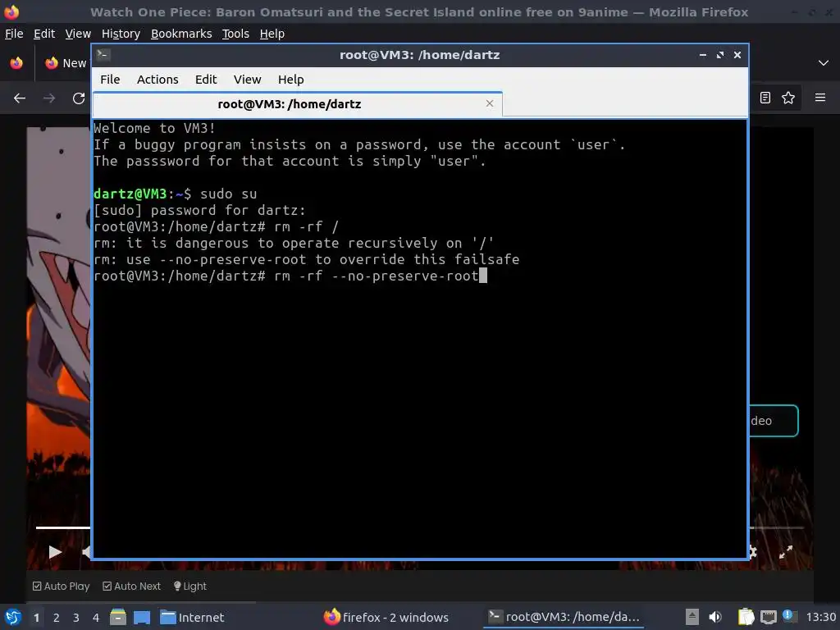The height and width of the screenshot is (630, 840).
Task: Open the terminal File menu
Action: (110, 80)
